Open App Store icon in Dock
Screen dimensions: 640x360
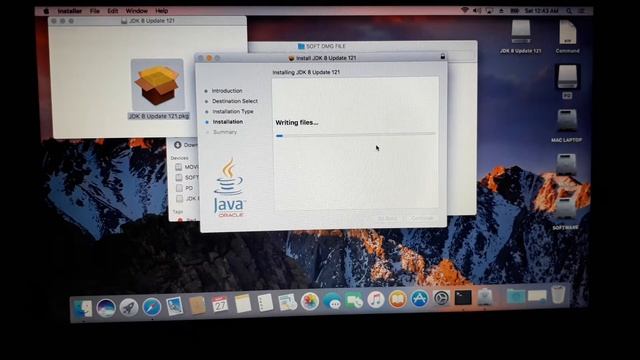(x=420, y=299)
